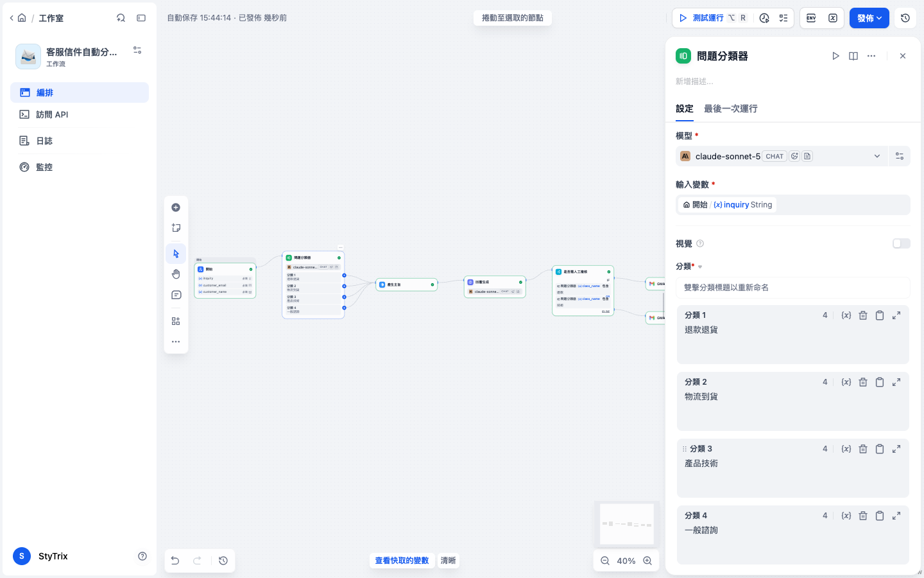
Task: Collapse the 分類 section arrow
Action: point(700,267)
